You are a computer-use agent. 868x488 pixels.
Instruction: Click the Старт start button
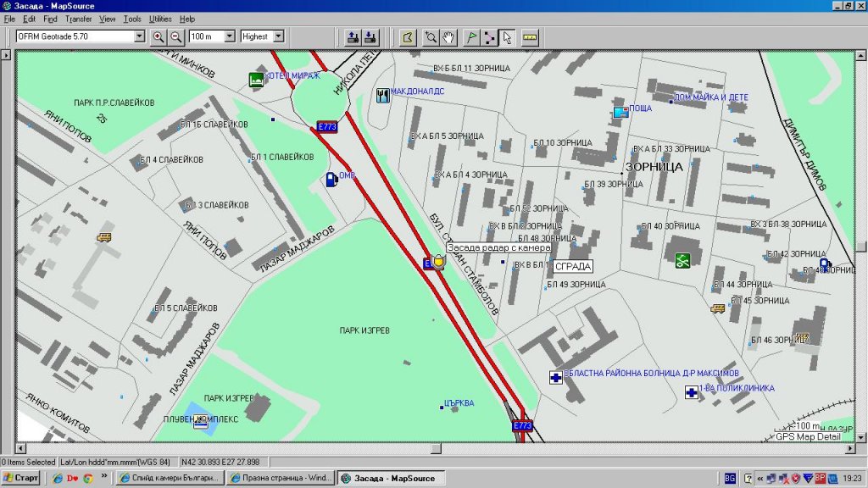(x=20, y=478)
